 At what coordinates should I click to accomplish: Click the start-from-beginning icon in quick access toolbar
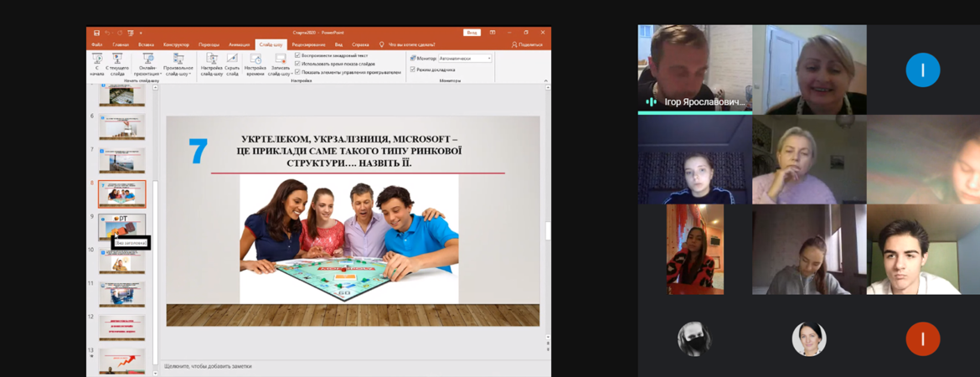pos(131,33)
